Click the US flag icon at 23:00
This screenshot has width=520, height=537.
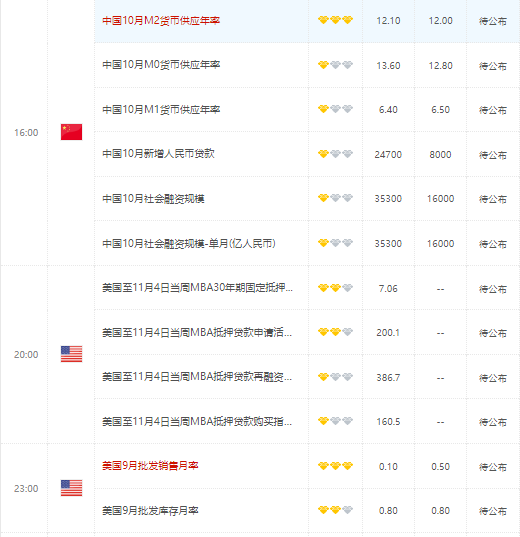[x=71, y=488]
